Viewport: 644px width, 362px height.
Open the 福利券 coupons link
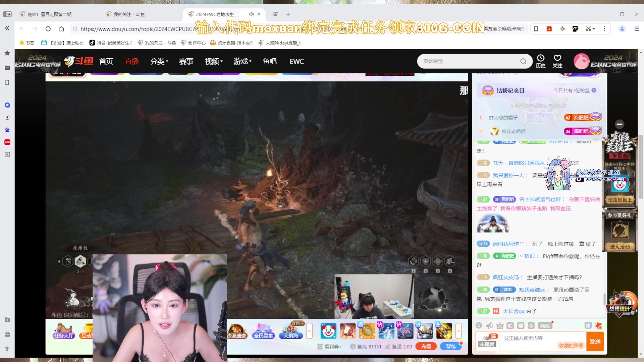point(330,347)
